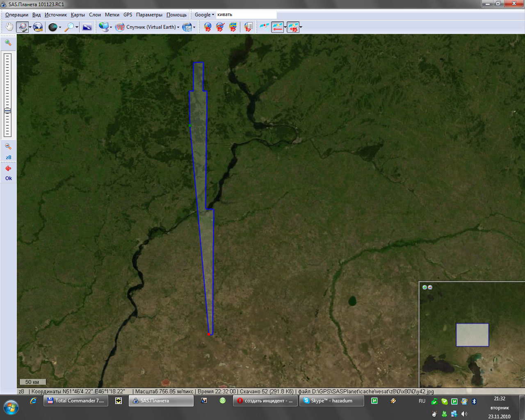Click the zoom out magnifier icon
Image resolution: width=525 pixels, height=420 pixels.
(x=8, y=146)
